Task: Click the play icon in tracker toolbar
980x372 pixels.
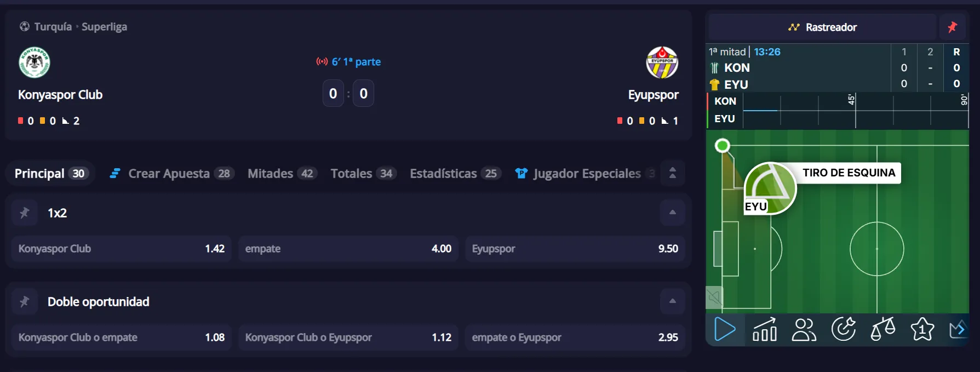Action: 725,330
